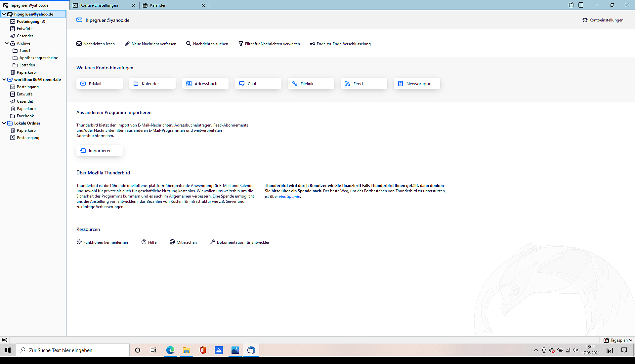Add a Feed account
The image size is (635, 364).
click(x=364, y=84)
